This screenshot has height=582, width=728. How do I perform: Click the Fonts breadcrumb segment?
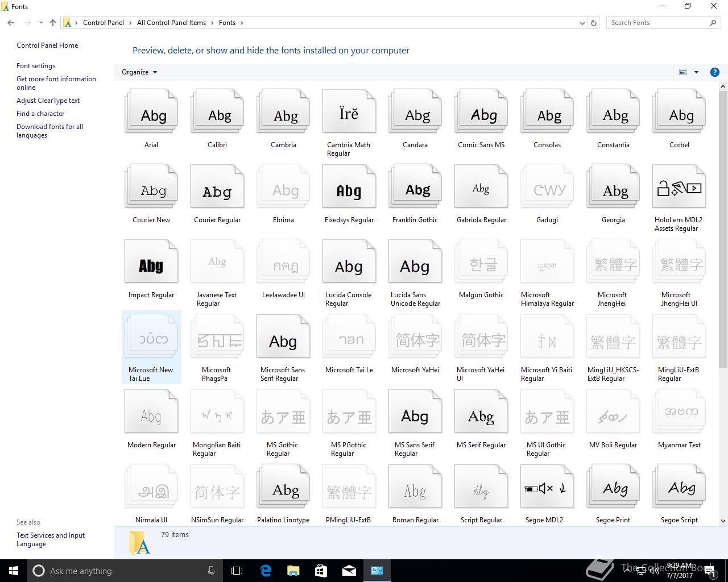[x=227, y=23]
